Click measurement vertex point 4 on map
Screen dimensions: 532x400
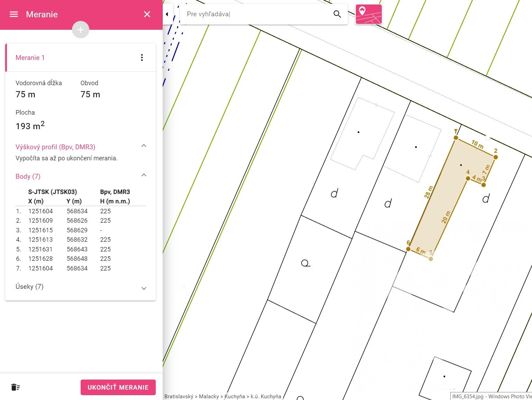(468, 178)
